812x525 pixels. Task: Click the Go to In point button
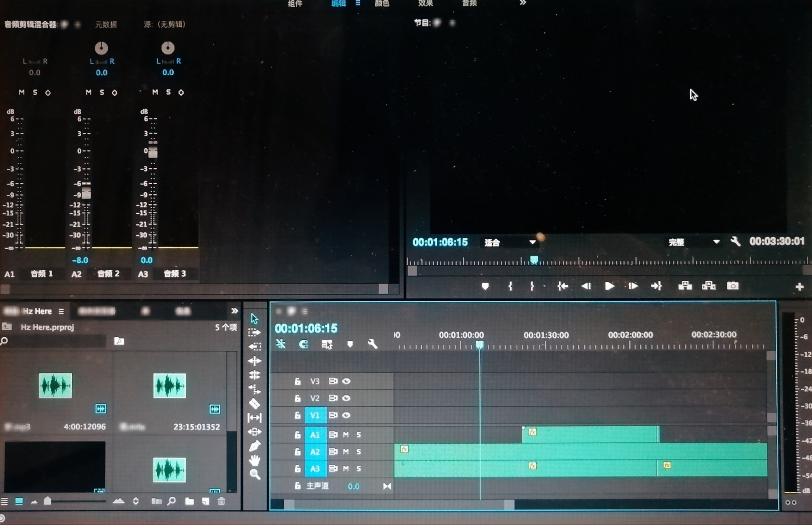[x=562, y=286]
